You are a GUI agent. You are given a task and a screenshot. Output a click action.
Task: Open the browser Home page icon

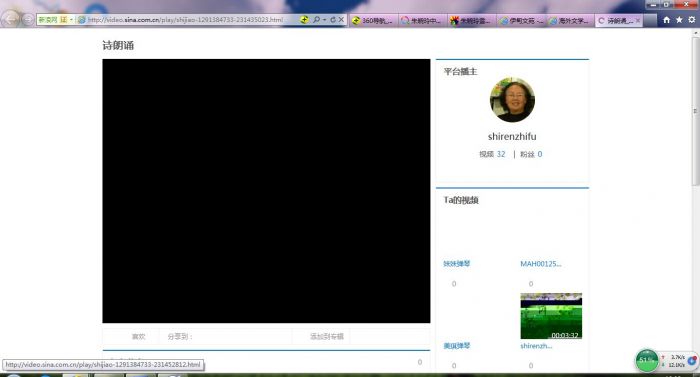pos(667,20)
